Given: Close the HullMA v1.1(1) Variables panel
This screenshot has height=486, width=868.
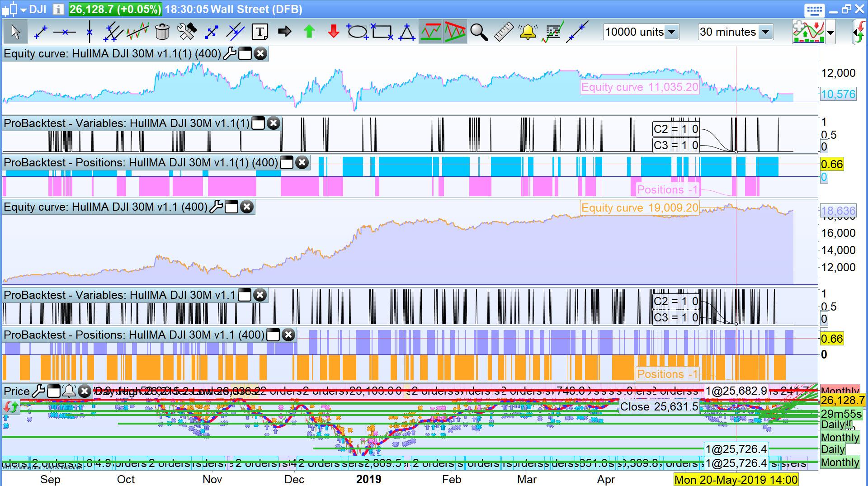Looking at the screenshot, I should [x=274, y=123].
